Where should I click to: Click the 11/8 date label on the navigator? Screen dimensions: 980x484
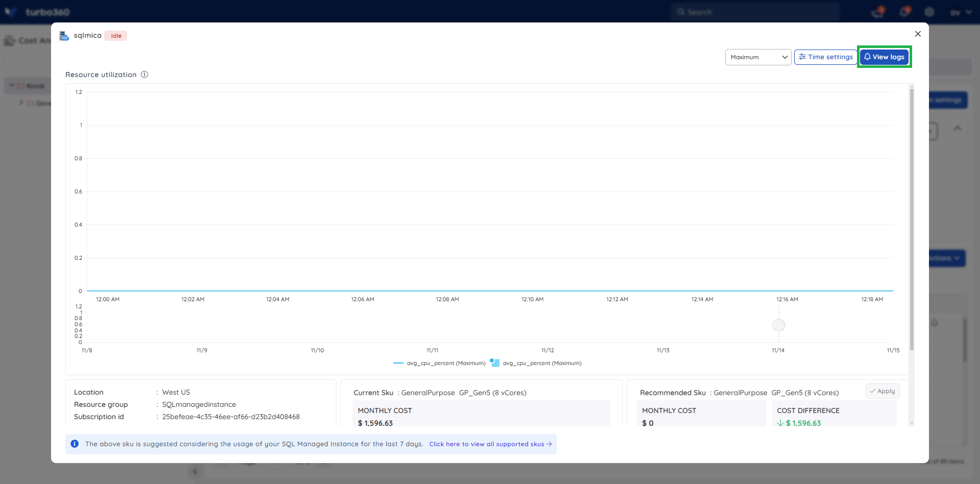(x=87, y=350)
